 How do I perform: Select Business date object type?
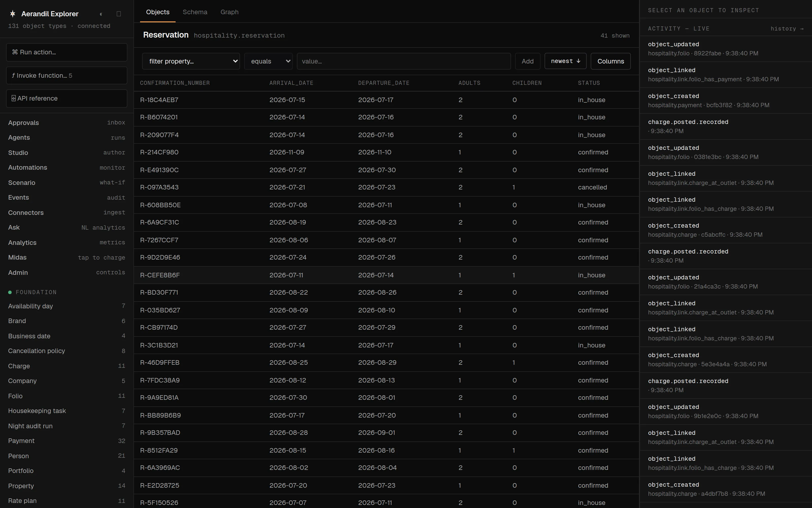[x=66, y=336]
